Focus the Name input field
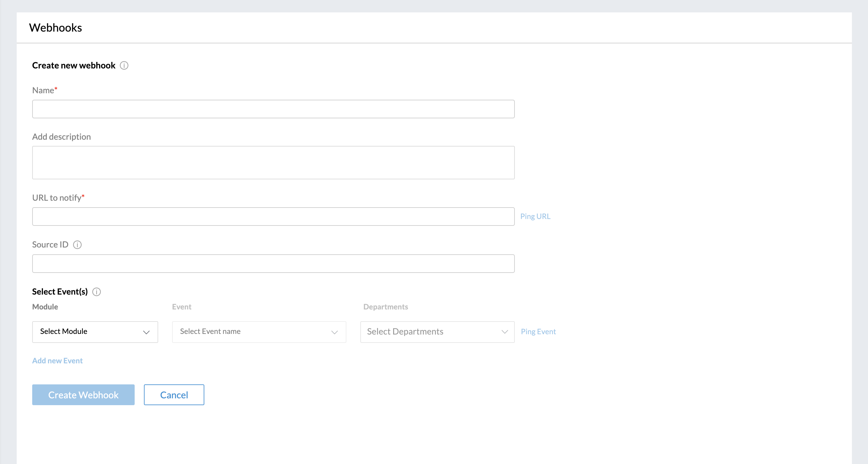 pyautogui.click(x=273, y=109)
